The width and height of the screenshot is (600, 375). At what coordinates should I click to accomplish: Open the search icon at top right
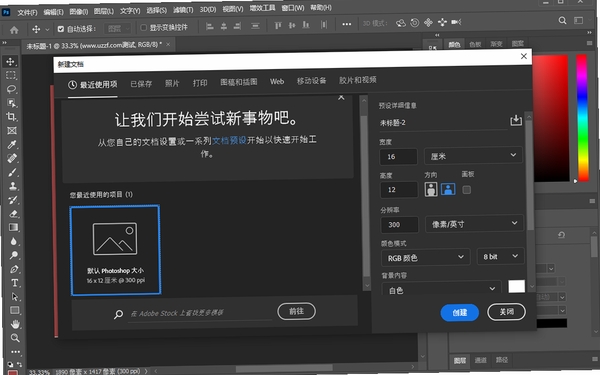click(562, 20)
